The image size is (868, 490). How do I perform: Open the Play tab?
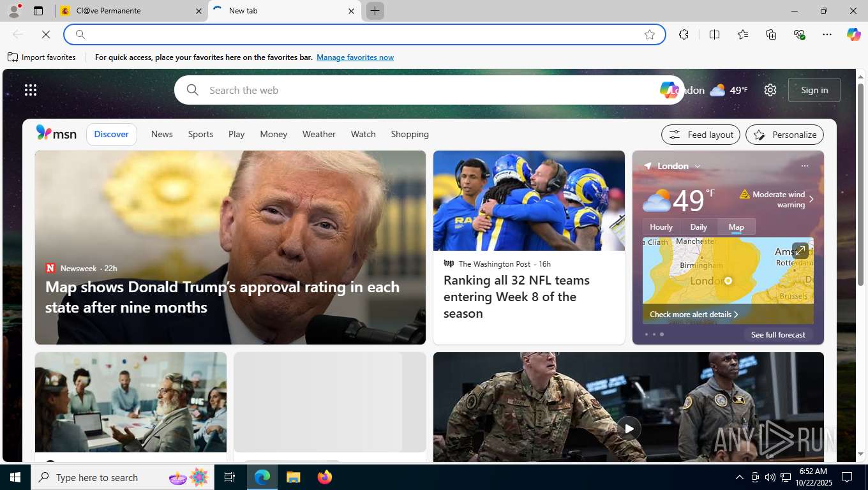click(x=237, y=134)
